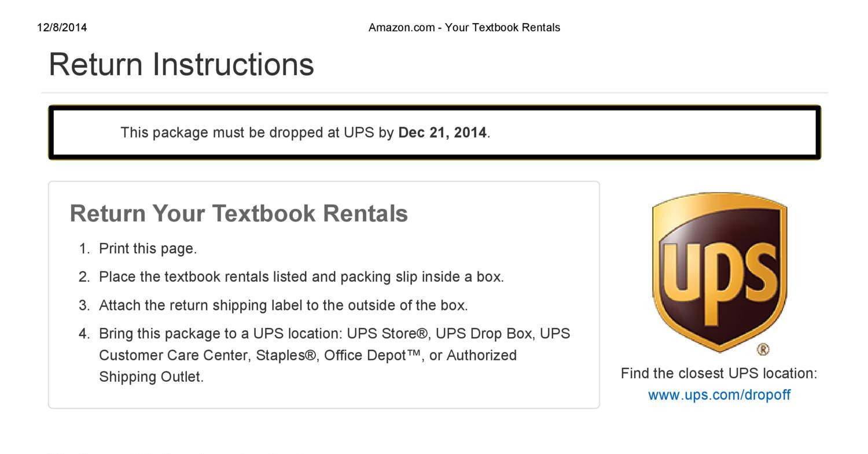Image resolution: width=868 pixels, height=454 pixels.
Task: Click "Shipping Outlet." at end of step four
Action: tap(151, 377)
